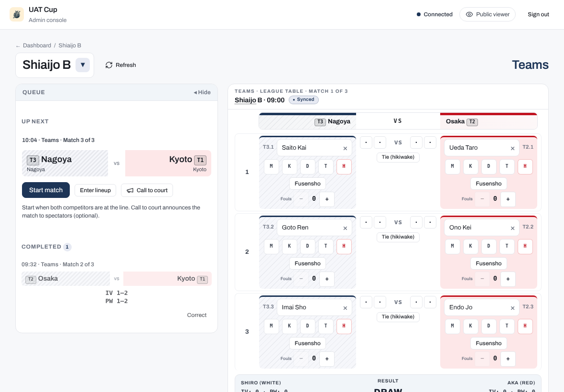Go back via the Dashboard breadcrumb
This screenshot has height=392, width=564.
click(37, 45)
